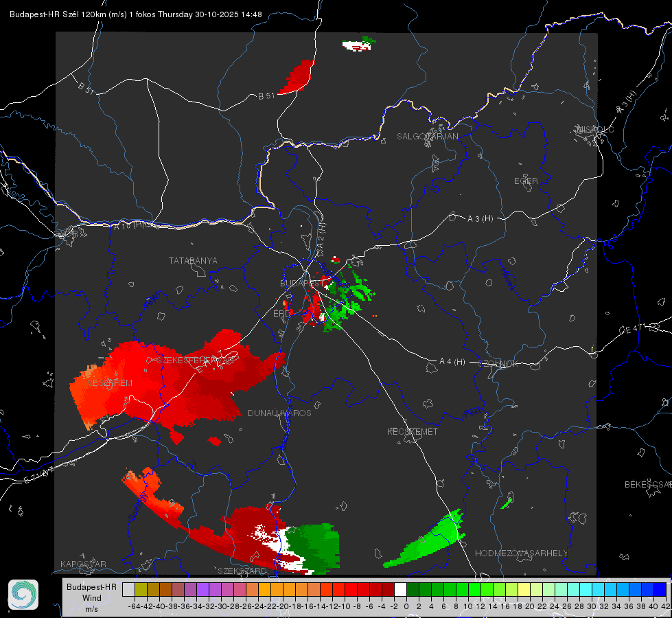Click the BUDAPEST city label
The height and width of the screenshot is (618, 672).
tap(301, 283)
